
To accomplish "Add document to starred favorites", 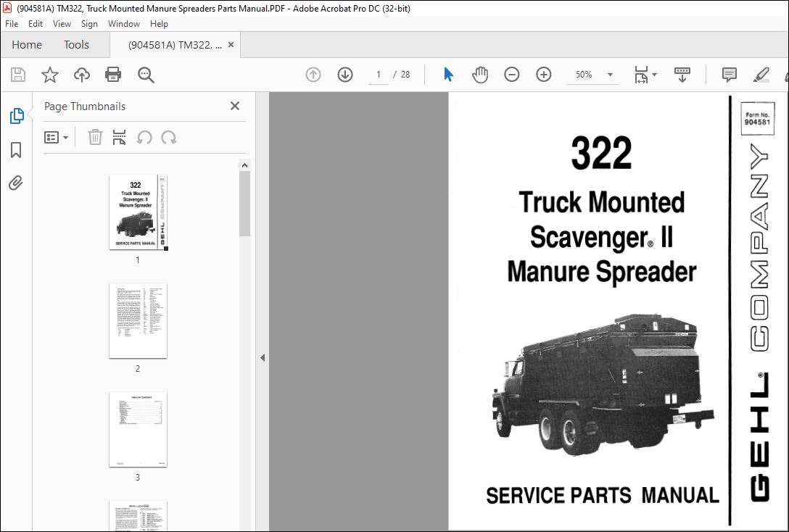I will click(x=50, y=75).
